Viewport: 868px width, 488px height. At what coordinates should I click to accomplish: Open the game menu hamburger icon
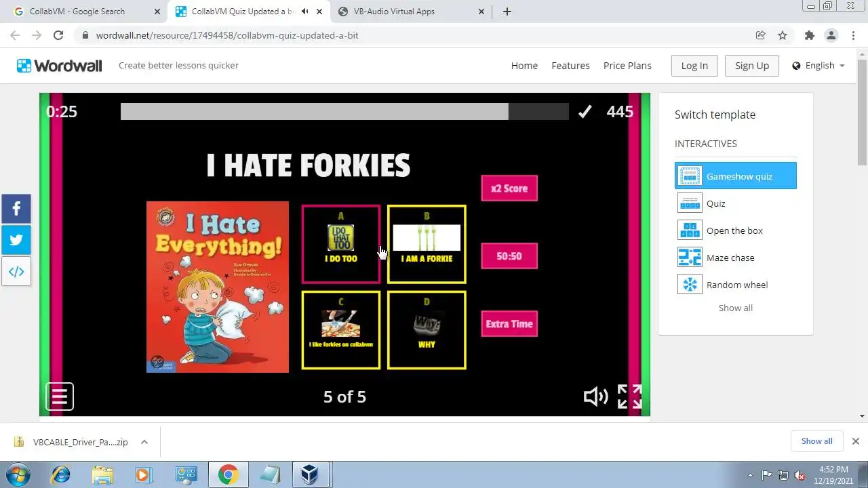point(60,396)
